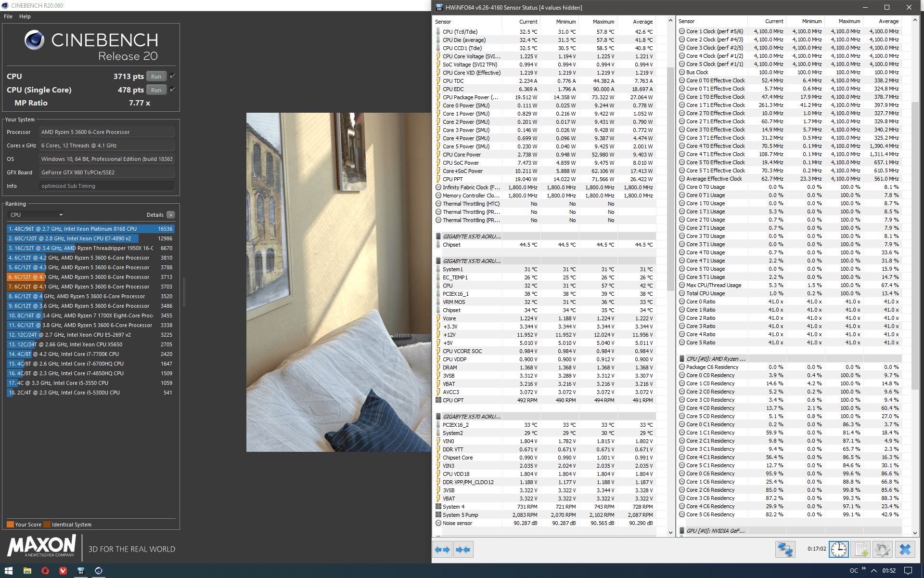Screen dimensions: 924x578
Task: Open the Help menu
Action: [25, 16]
